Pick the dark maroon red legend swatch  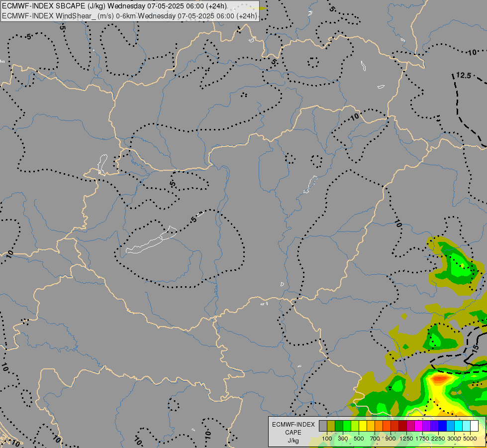pos(402,426)
